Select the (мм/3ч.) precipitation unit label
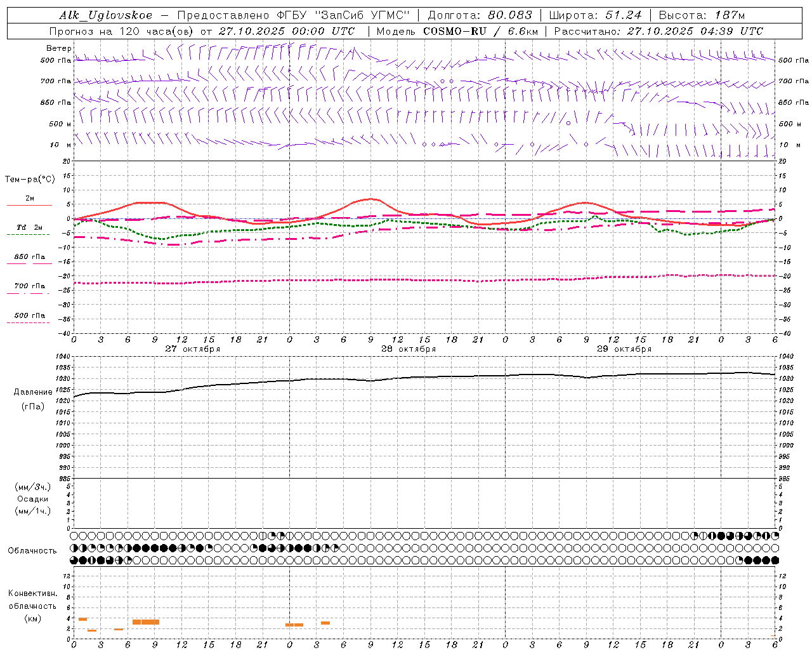Screen dimensions: 812x650 point(33,487)
